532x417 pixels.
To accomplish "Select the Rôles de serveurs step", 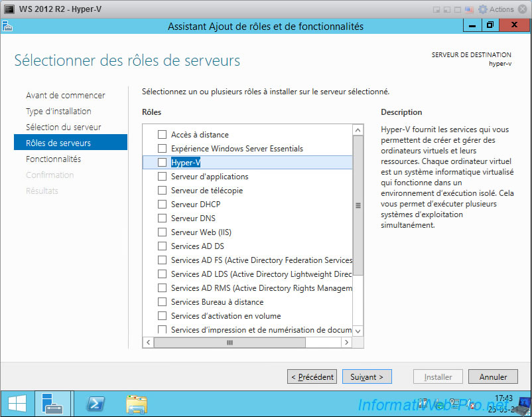I will pos(70,142).
